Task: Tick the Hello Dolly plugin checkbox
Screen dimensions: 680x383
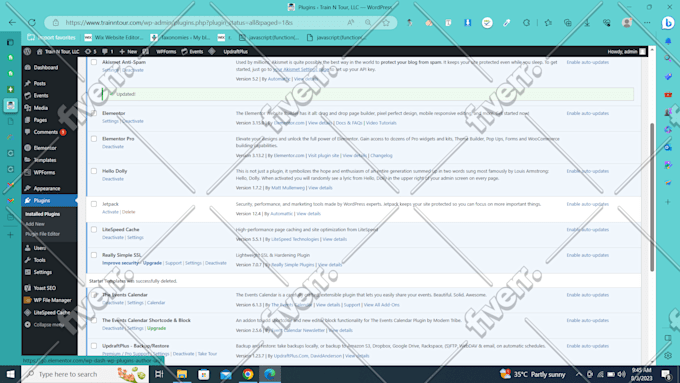Action: 94,171
